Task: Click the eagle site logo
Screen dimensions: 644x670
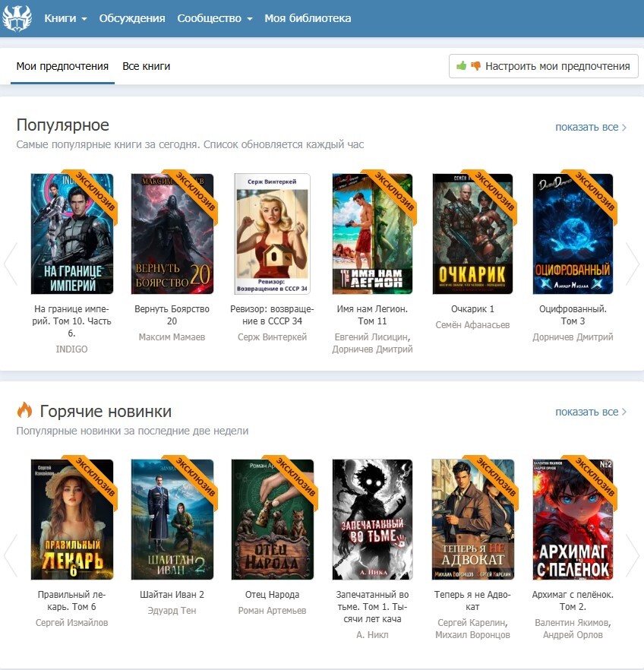Action: point(17,18)
